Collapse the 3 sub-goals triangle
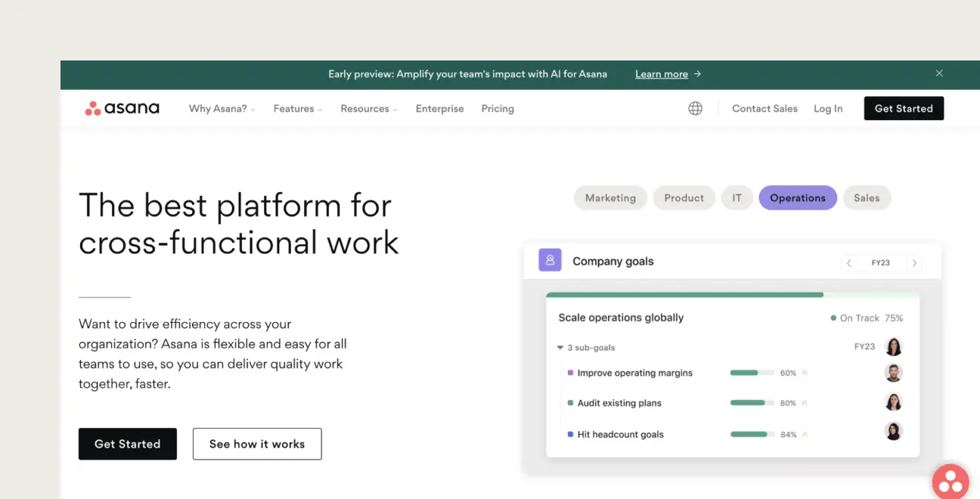Viewport: 980px width, 499px height. tap(560, 348)
